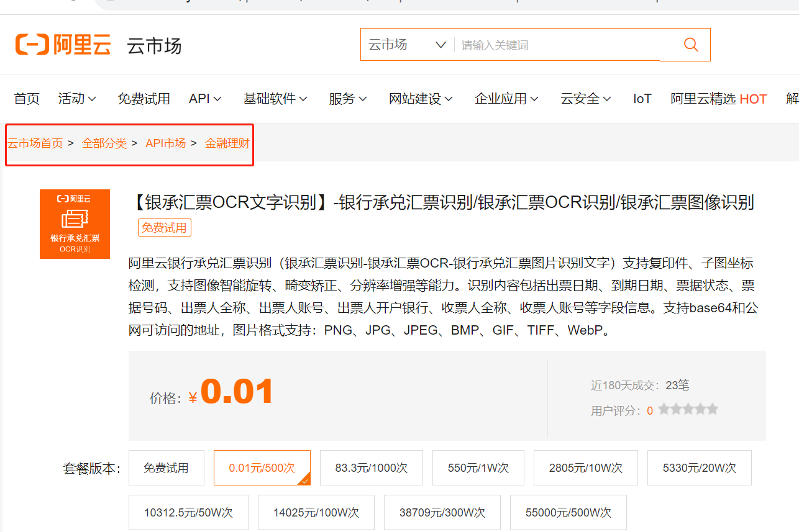
Task: Click the price value 0.01
Action: [237, 392]
